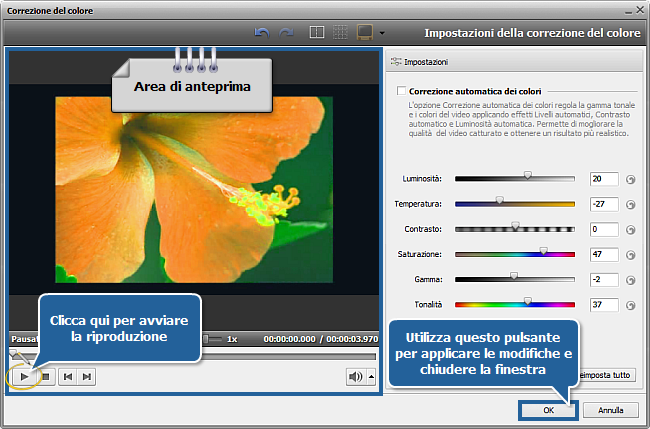Viewport: 650px width, 429px height.
Task: Select the split preview layout icon
Action: (317, 33)
